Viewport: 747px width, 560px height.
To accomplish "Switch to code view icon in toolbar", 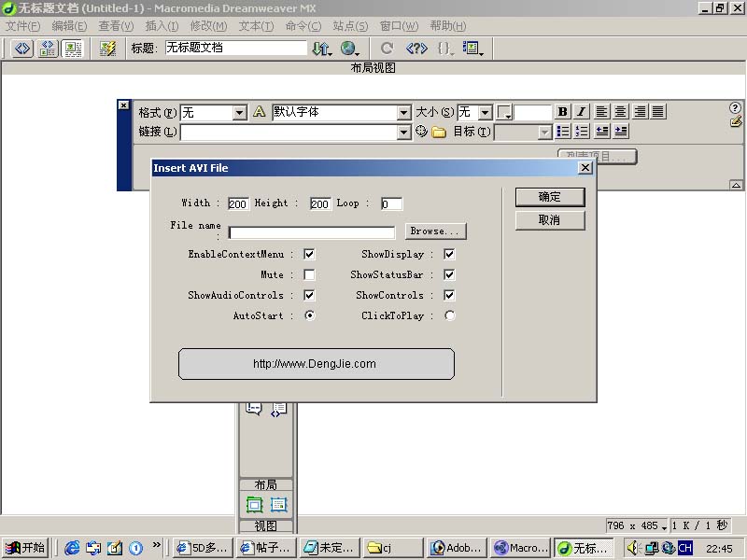I will pyautogui.click(x=21, y=49).
